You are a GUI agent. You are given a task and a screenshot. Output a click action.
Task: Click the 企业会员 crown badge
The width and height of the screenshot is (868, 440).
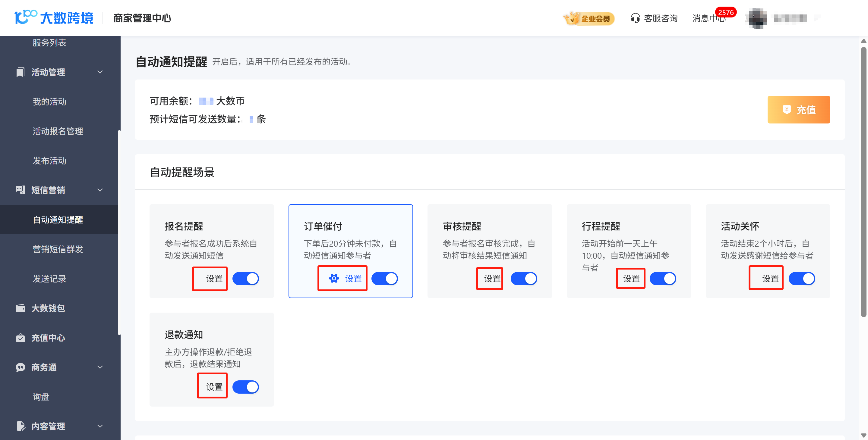pos(589,18)
